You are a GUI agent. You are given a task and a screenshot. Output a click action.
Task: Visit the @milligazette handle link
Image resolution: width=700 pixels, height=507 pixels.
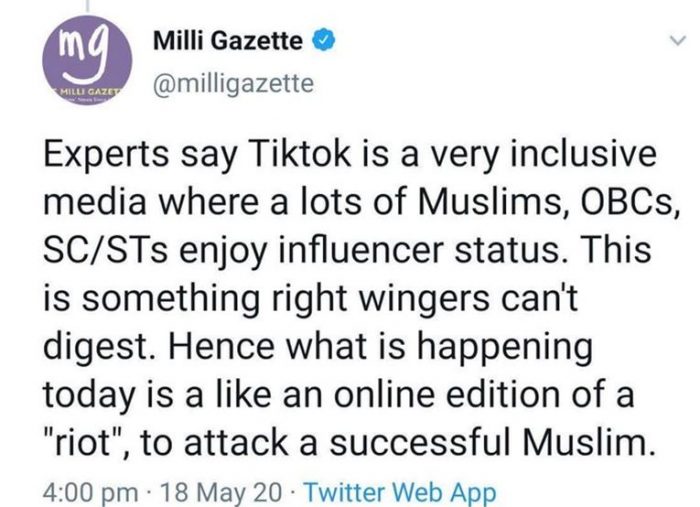(x=233, y=83)
